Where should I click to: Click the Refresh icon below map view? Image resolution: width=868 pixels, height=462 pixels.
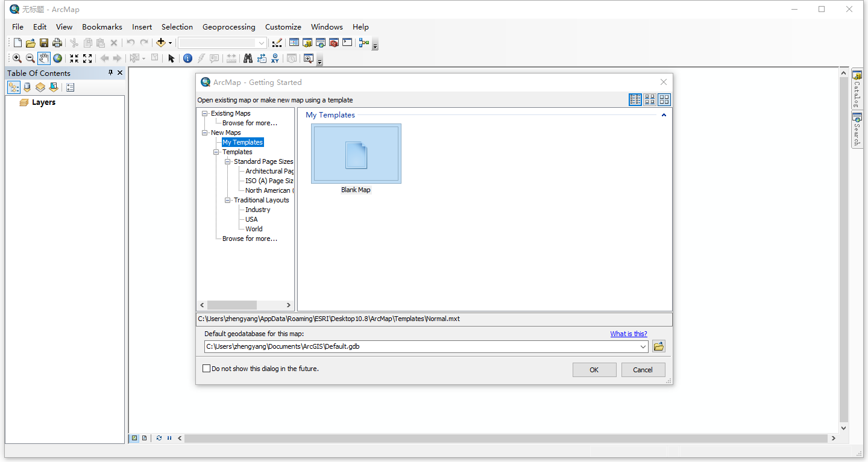[159, 439]
